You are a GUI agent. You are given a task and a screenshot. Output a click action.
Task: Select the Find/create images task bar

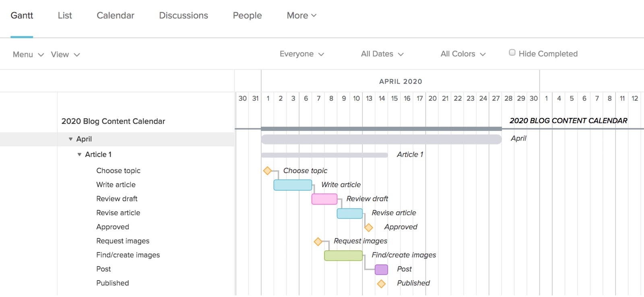(x=343, y=255)
